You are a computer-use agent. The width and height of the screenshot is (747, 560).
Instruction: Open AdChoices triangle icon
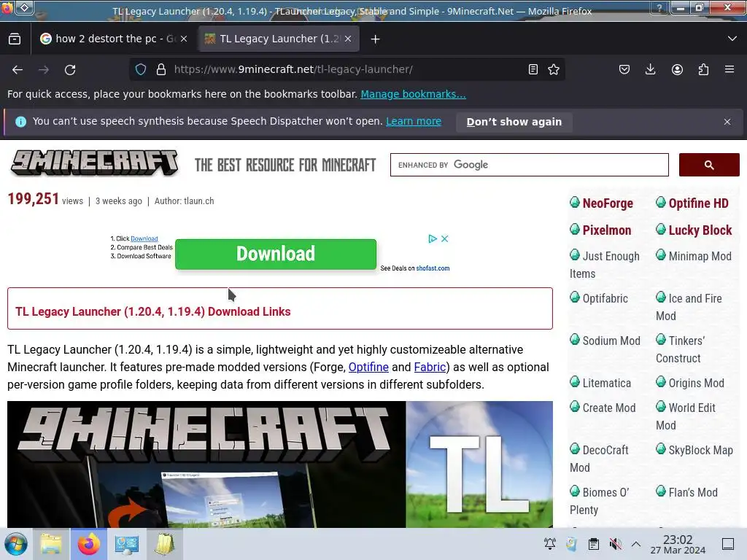click(x=433, y=238)
